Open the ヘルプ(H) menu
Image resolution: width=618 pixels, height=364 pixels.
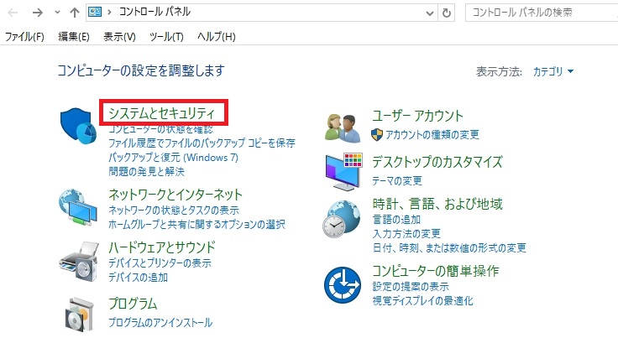coord(217,37)
